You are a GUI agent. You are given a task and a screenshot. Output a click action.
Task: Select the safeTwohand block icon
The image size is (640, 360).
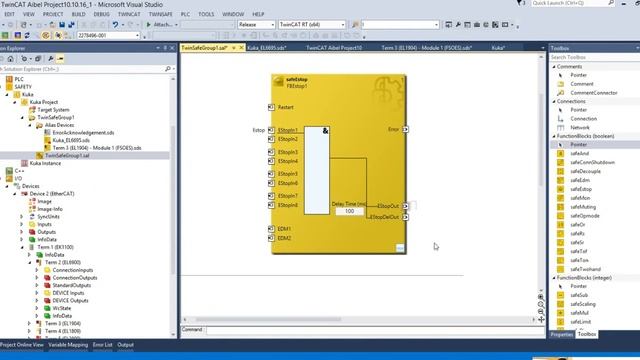(x=560, y=269)
